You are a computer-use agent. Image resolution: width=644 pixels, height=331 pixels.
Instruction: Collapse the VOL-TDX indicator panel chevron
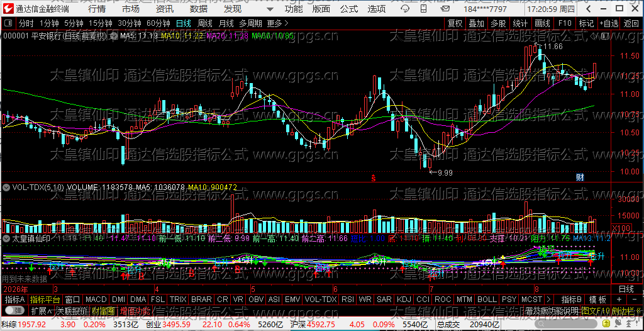6,188
